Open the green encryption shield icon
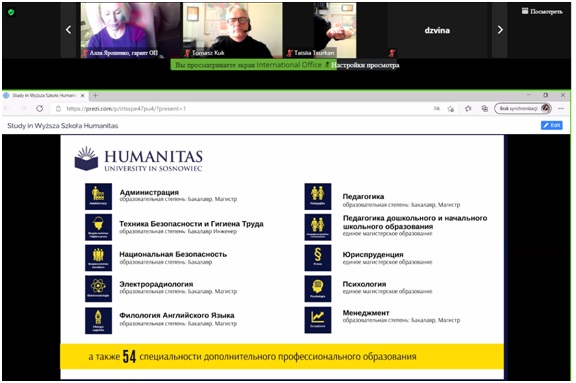576x383 pixels. (11, 12)
